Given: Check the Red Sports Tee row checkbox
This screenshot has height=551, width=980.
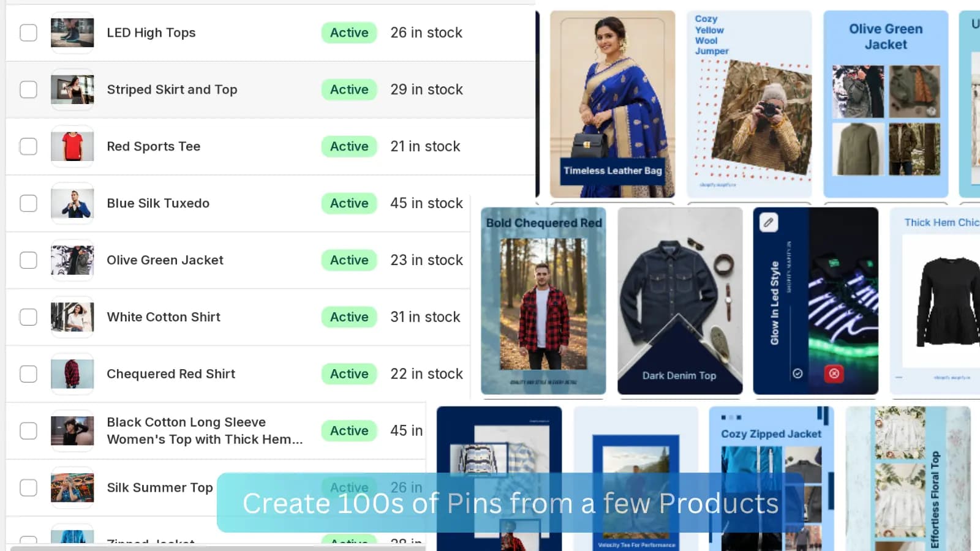Looking at the screenshot, I should [x=28, y=146].
